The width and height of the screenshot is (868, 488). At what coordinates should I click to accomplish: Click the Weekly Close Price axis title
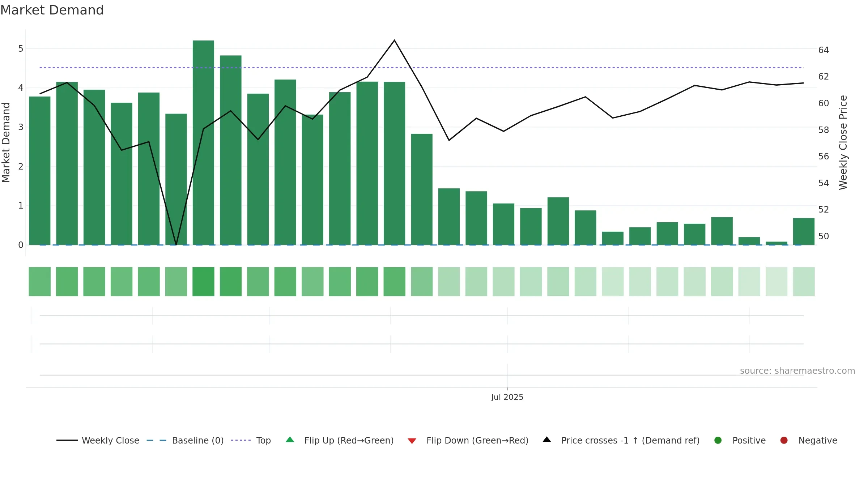pos(843,142)
